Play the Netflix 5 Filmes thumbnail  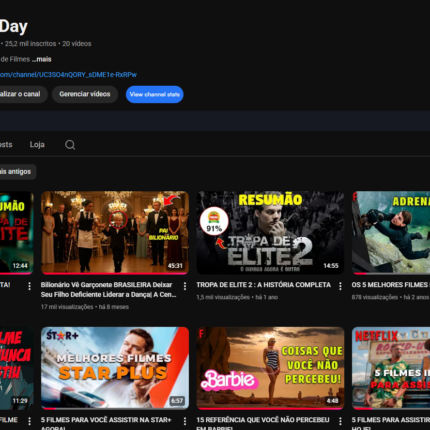coord(391,368)
